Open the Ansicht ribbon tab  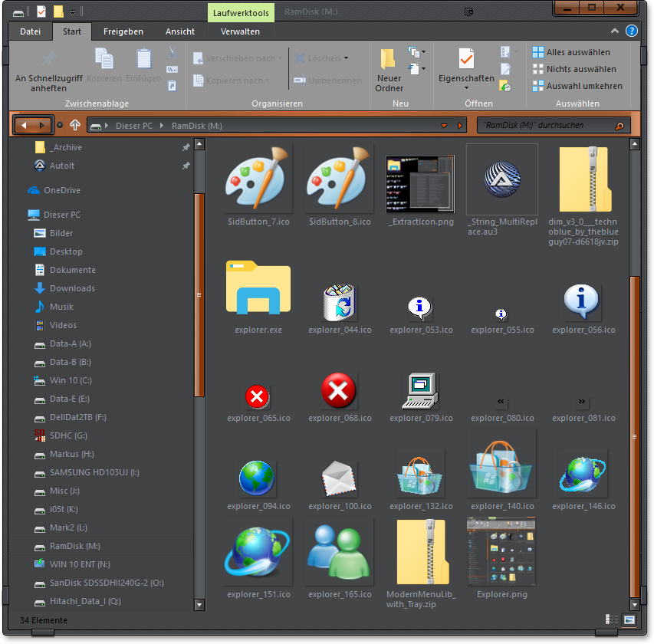click(x=179, y=31)
